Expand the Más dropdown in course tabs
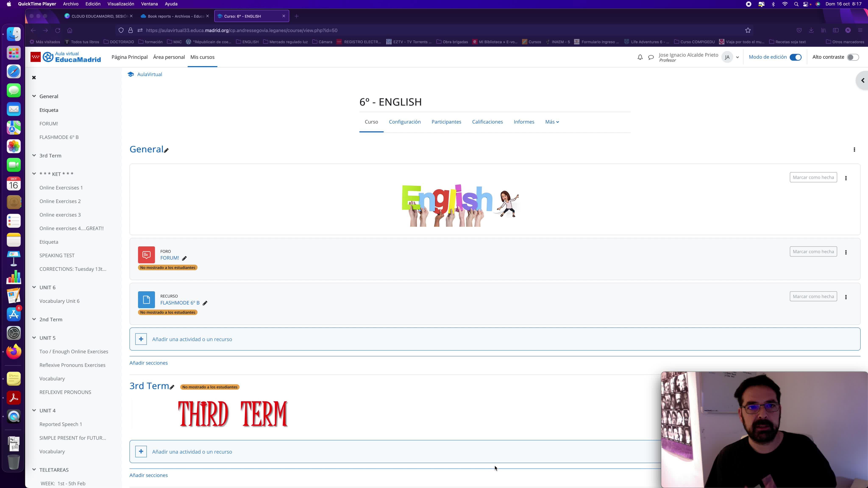This screenshot has width=868, height=488. click(x=552, y=122)
